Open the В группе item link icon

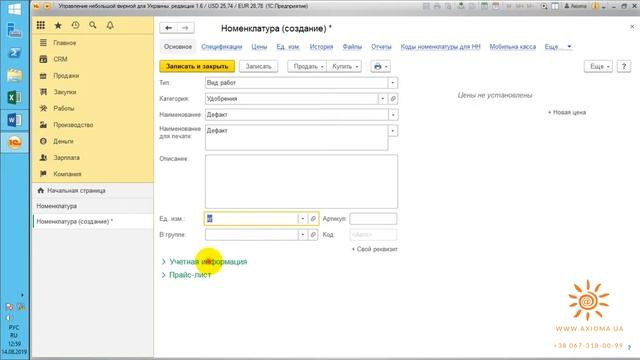click(313, 235)
